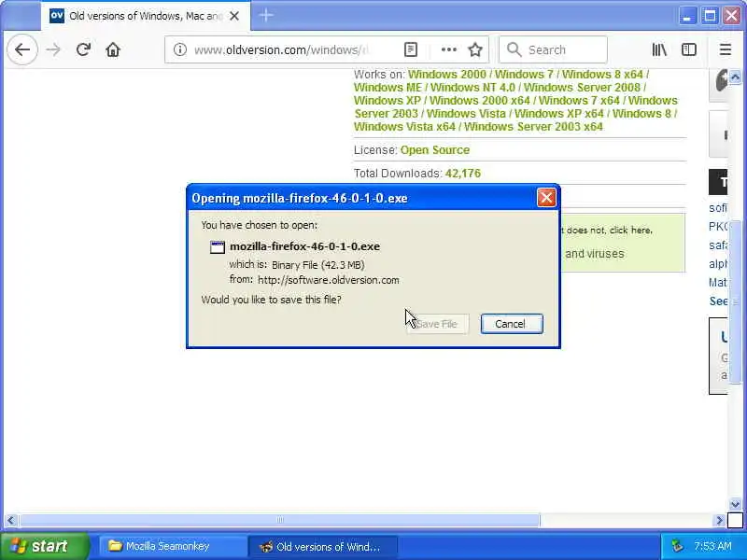Bookmark this page with the star icon
The image size is (747, 560).
coord(475,49)
